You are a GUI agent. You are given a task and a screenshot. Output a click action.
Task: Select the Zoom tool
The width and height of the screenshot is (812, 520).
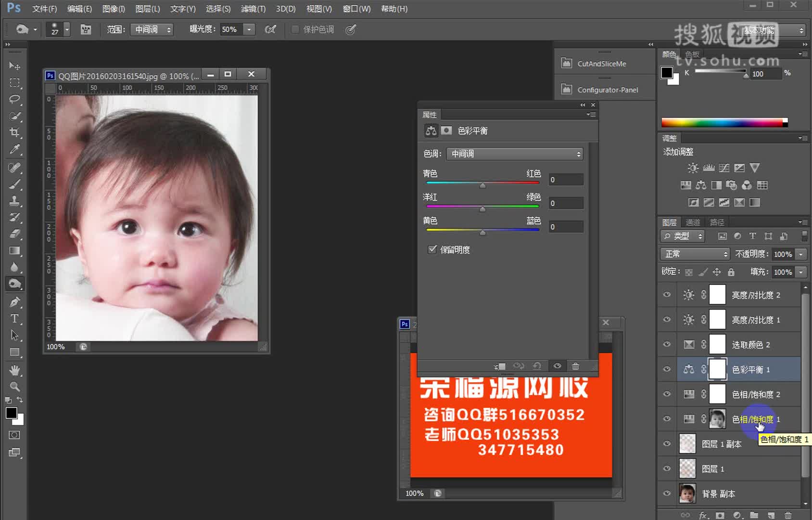pos(14,387)
